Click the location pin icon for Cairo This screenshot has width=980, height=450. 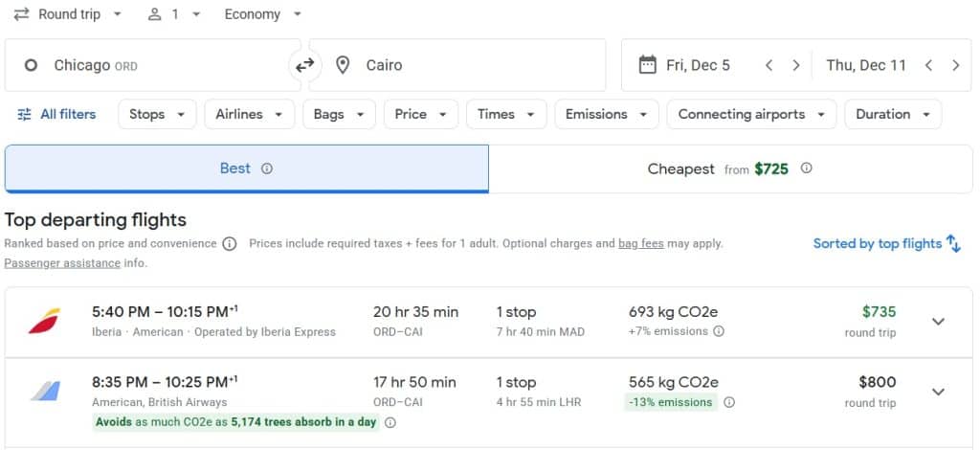[x=343, y=65]
